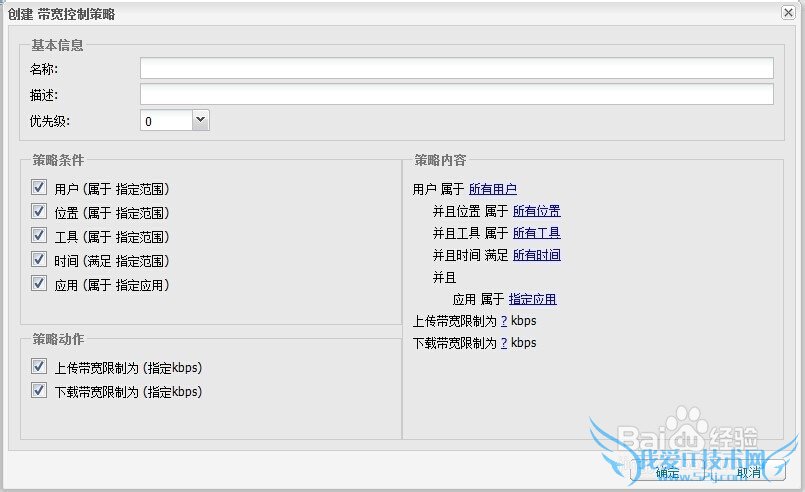The height and width of the screenshot is (492, 805).
Task: Toggle 下载带宽限制为 (指定kbps) checkbox
Action: coord(39,390)
